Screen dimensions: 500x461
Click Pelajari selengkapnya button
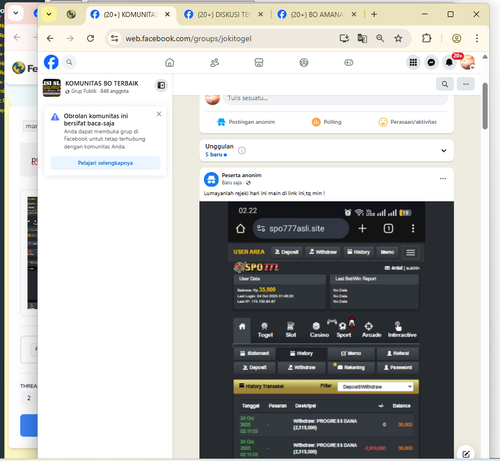[x=105, y=163]
